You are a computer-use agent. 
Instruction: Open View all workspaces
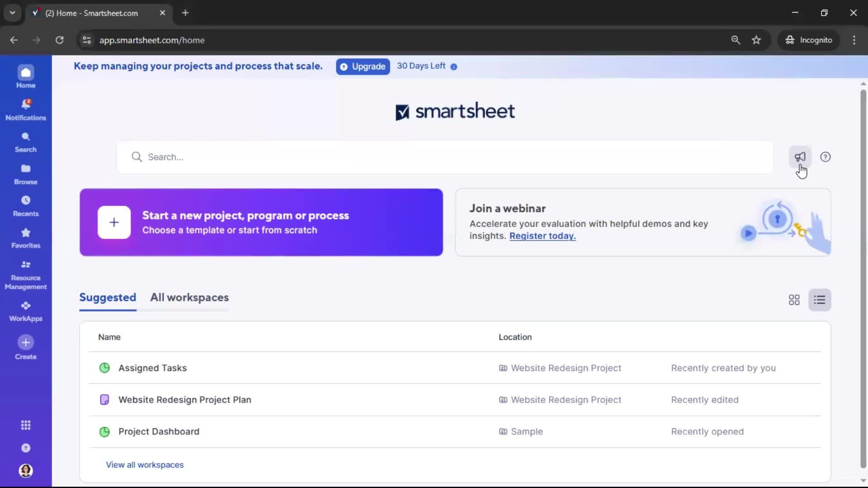(x=144, y=465)
